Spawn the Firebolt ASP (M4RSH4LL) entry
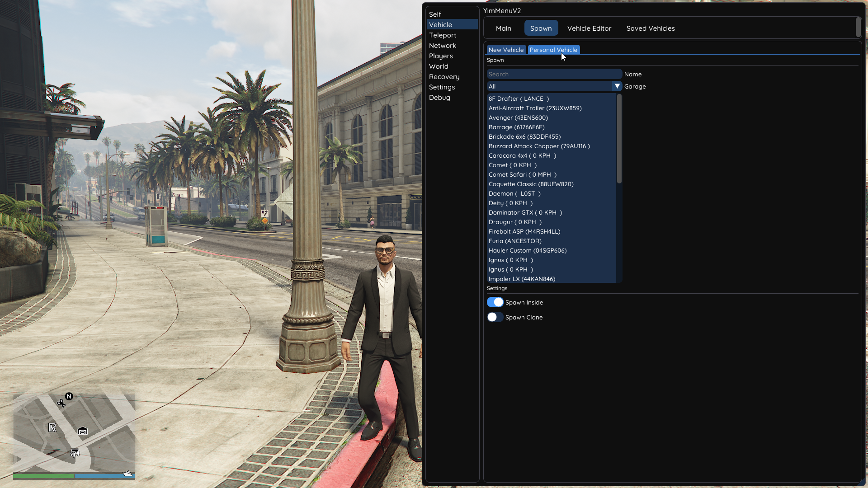 pyautogui.click(x=524, y=231)
